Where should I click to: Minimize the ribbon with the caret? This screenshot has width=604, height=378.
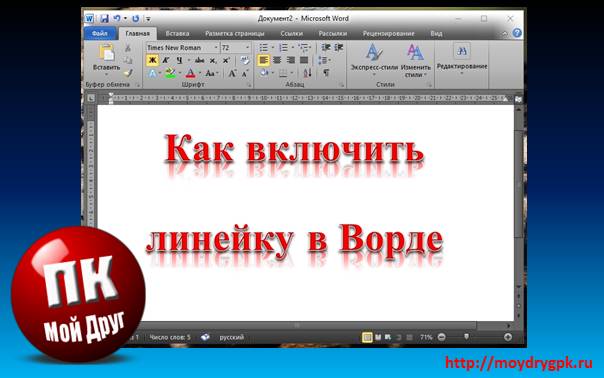click(505, 34)
